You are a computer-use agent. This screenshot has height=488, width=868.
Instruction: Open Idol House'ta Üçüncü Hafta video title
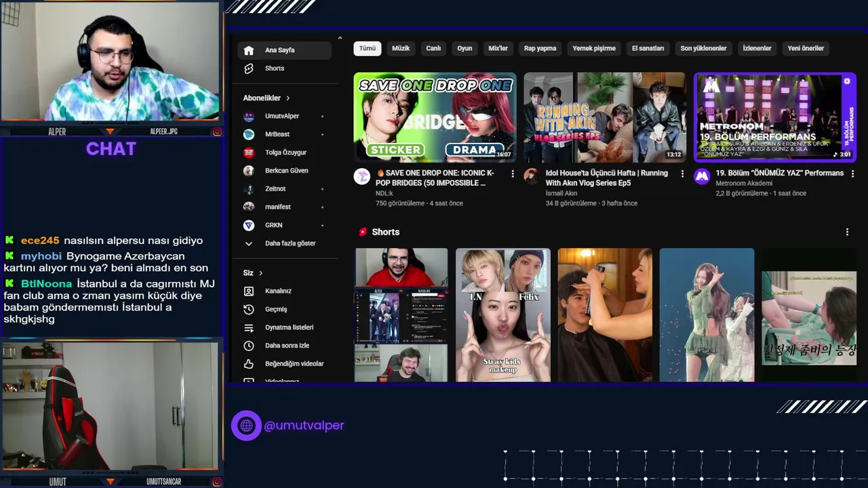pyautogui.click(x=607, y=178)
